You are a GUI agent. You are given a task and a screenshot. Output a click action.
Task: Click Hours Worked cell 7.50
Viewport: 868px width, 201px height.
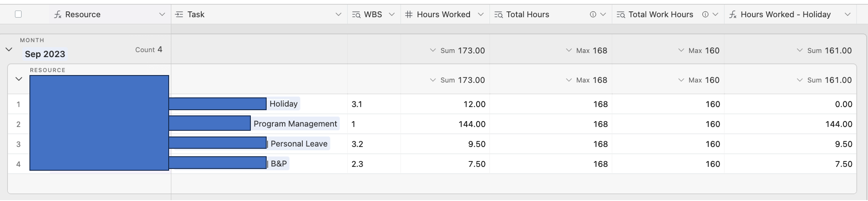tap(445, 164)
